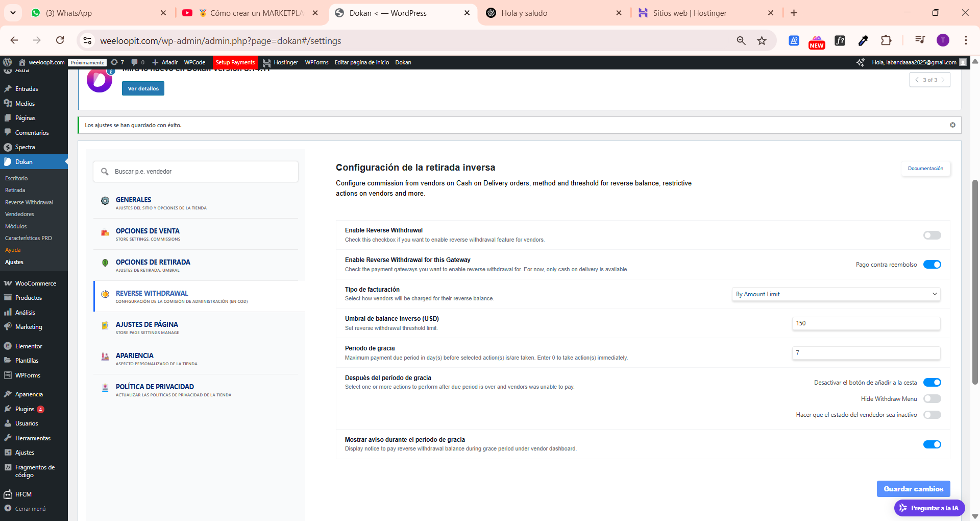Open Añadir menu in admin bar

click(x=165, y=62)
